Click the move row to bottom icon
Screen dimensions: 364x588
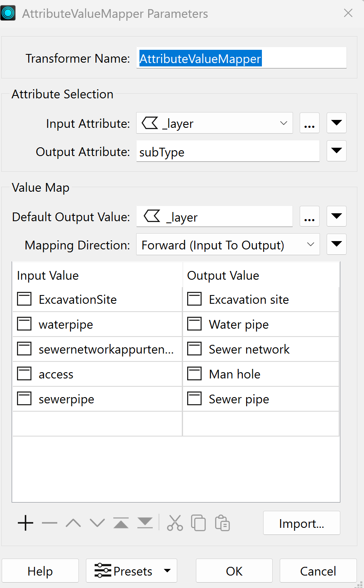coord(145,523)
